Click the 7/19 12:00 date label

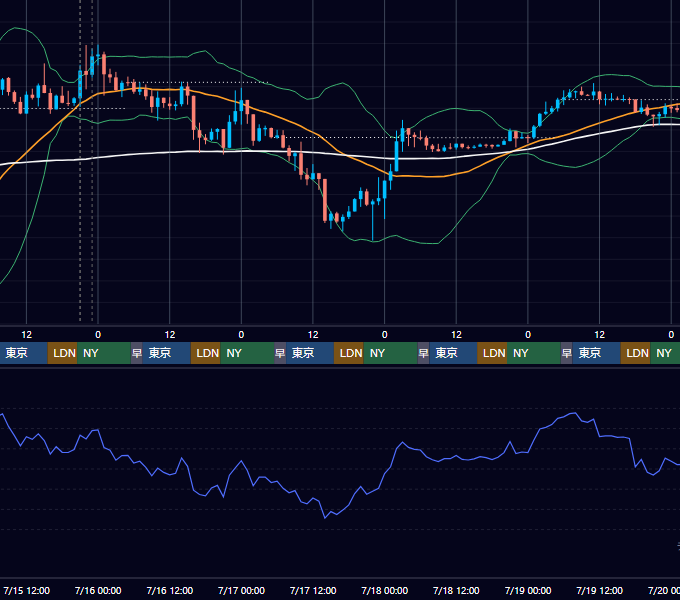599,590
